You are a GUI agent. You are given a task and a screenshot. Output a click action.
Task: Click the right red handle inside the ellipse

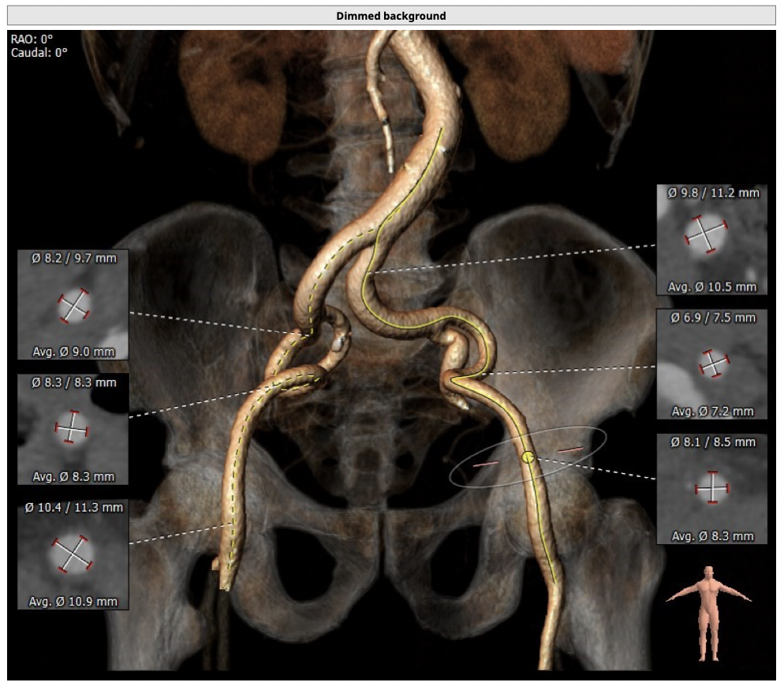tap(570, 449)
